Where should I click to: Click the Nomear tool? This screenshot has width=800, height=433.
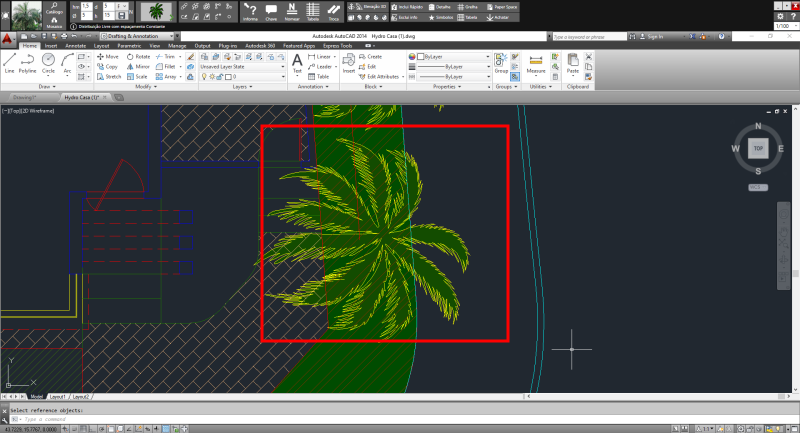292,12
